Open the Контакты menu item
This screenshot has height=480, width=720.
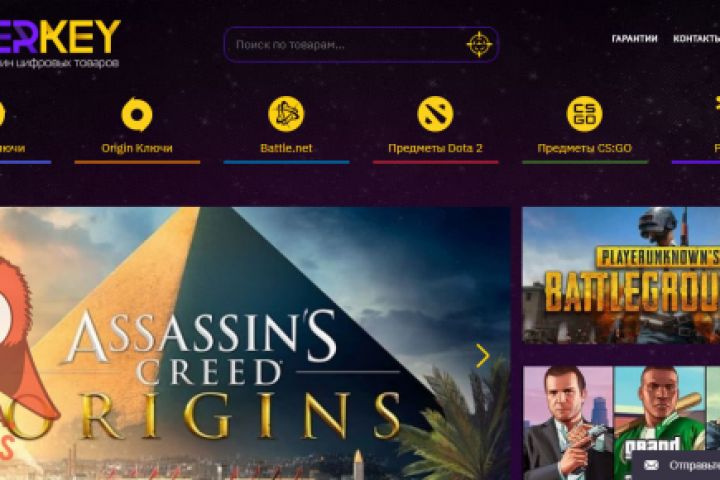(696, 39)
